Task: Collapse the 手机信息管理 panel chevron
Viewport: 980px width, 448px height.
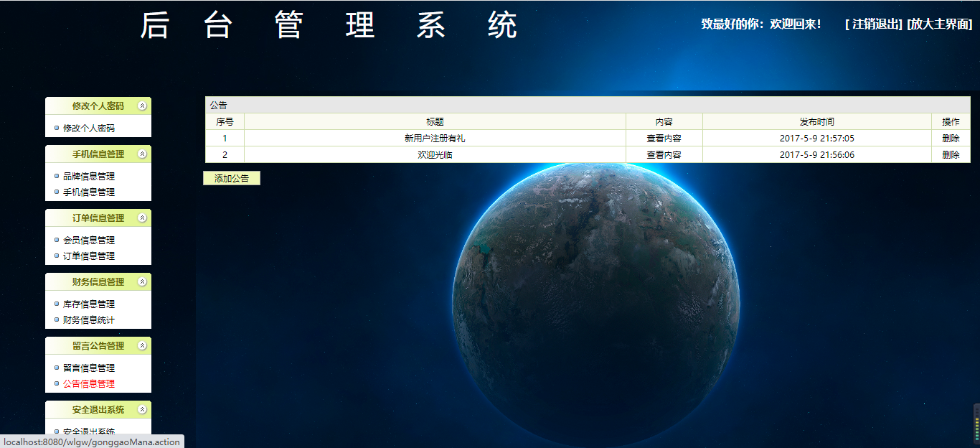Action: point(142,154)
